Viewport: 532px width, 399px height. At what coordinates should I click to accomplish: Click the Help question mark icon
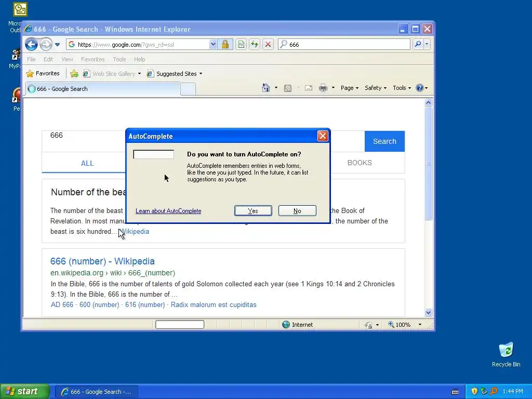(420, 88)
